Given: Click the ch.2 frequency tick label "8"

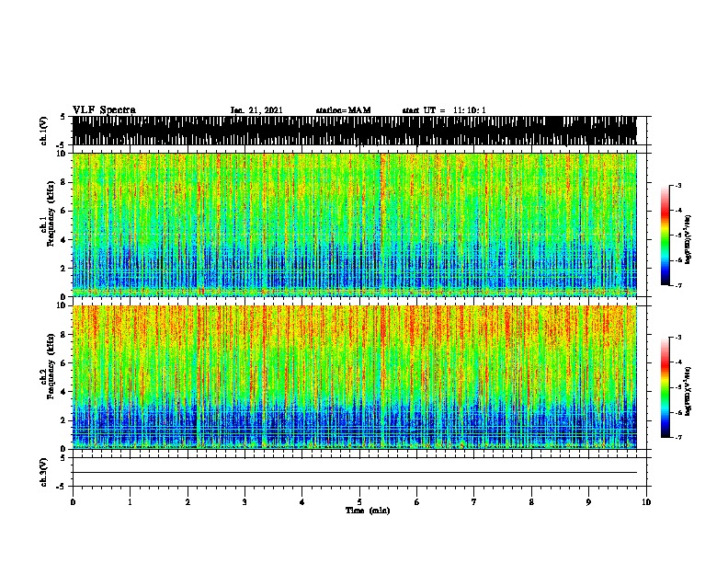Looking at the screenshot, I should [64, 335].
